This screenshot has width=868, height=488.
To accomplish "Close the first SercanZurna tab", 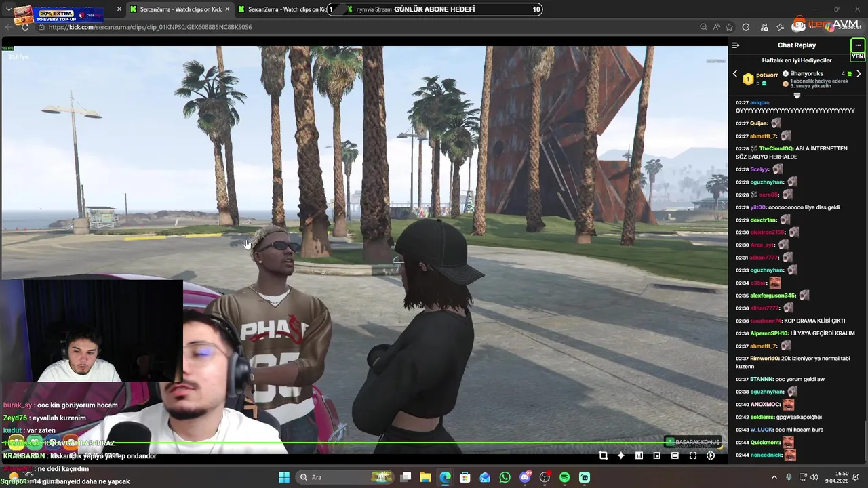I will coord(227,9).
